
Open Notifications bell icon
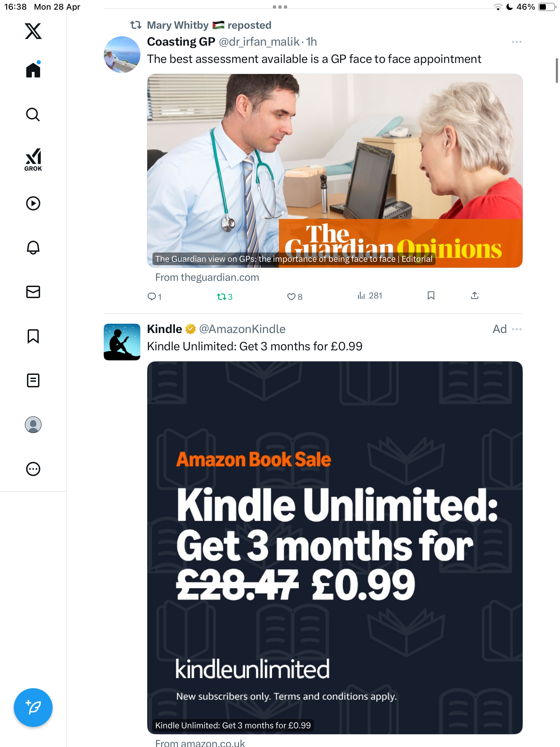pyautogui.click(x=33, y=248)
